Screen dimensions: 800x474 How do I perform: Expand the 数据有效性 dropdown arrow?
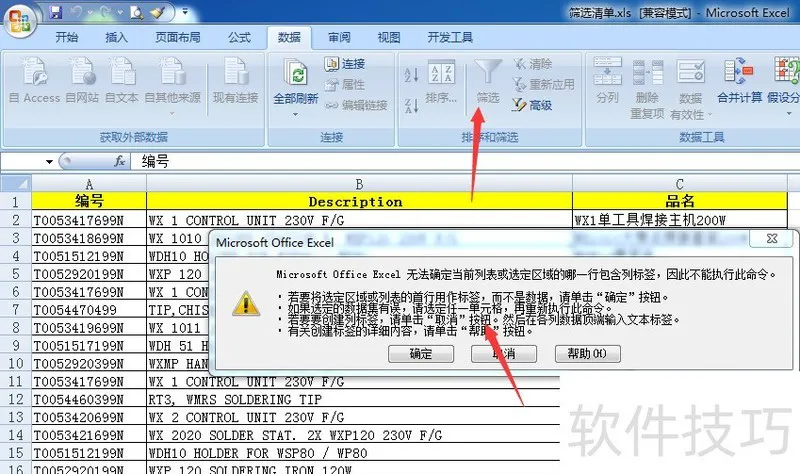click(x=710, y=115)
